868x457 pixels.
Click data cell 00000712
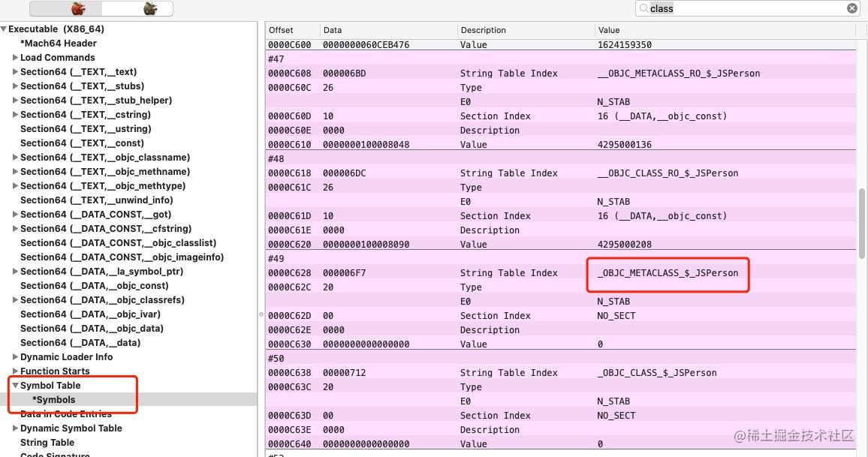(x=345, y=373)
